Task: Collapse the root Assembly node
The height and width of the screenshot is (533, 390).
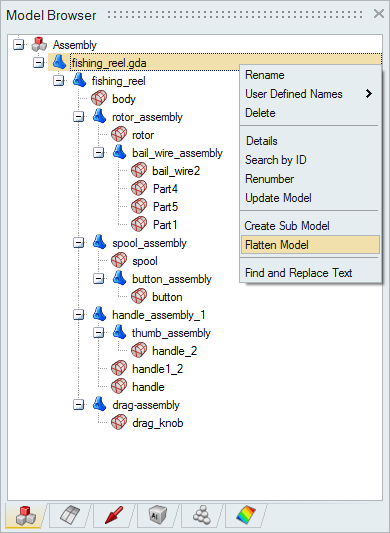Action: click(19, 45)
